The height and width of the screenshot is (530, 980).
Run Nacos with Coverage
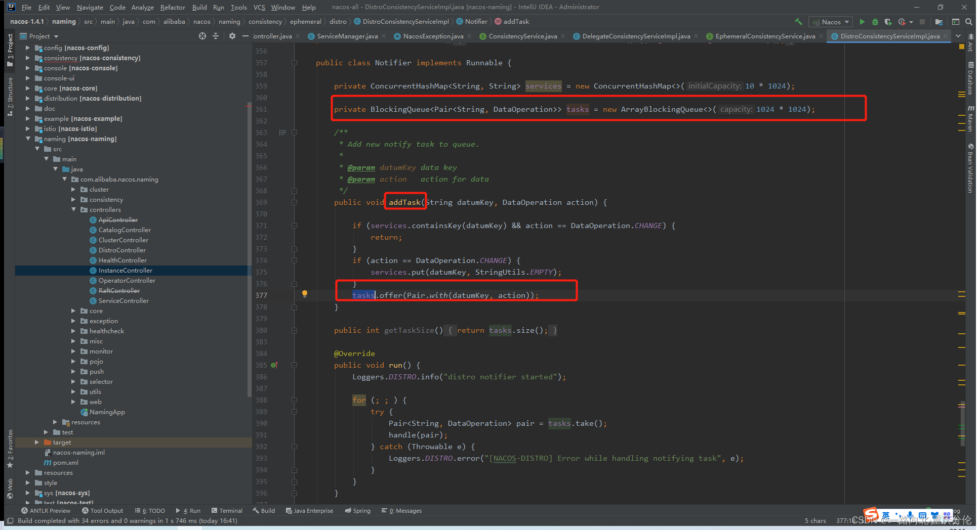click(888, 22)
